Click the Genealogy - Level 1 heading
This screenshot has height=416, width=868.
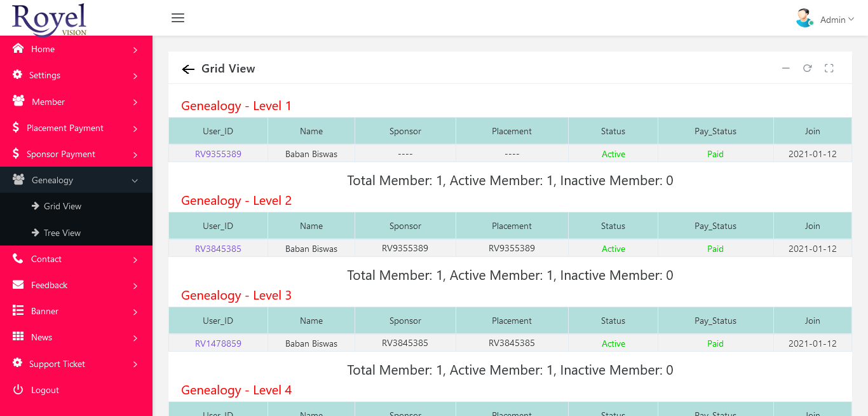(236, 106)
